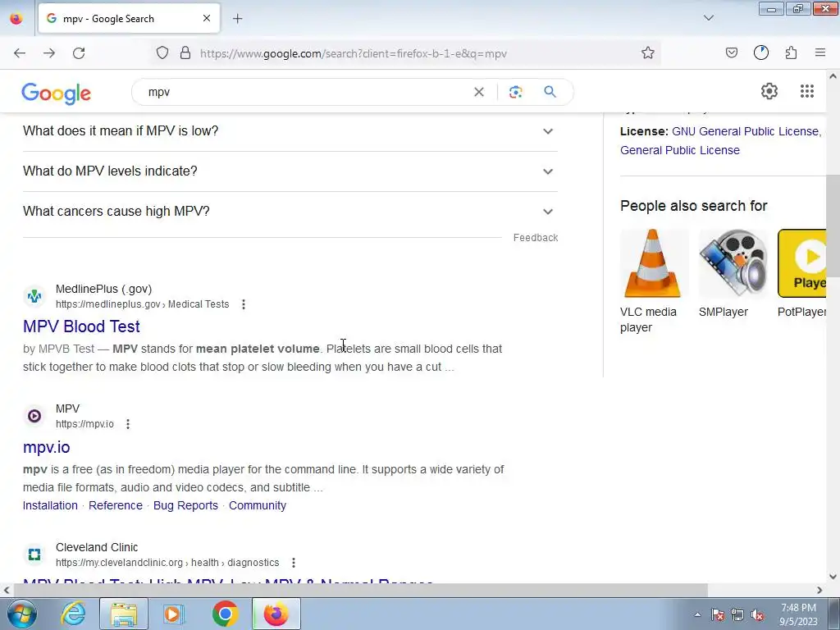Screen dimensions: 840x630
Task: Expand "What does it mean if MPV is low?"
Action: pos(290,131)
